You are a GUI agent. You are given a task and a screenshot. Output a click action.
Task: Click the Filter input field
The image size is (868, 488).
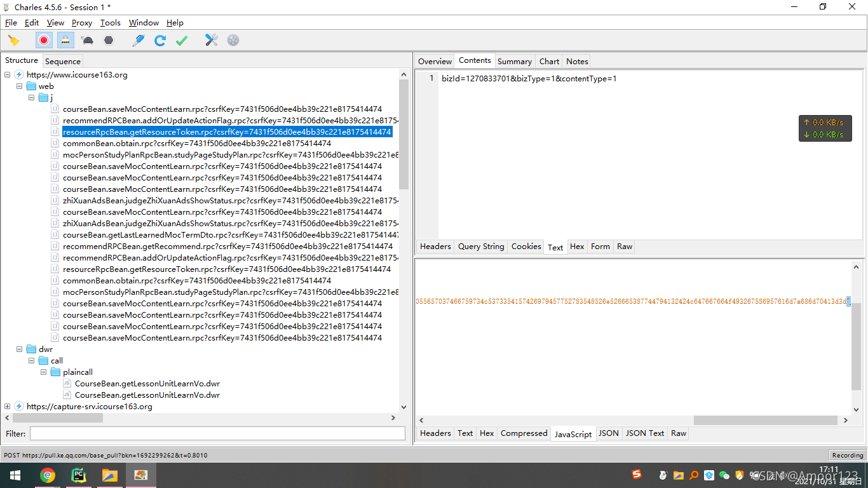point(217,433)
